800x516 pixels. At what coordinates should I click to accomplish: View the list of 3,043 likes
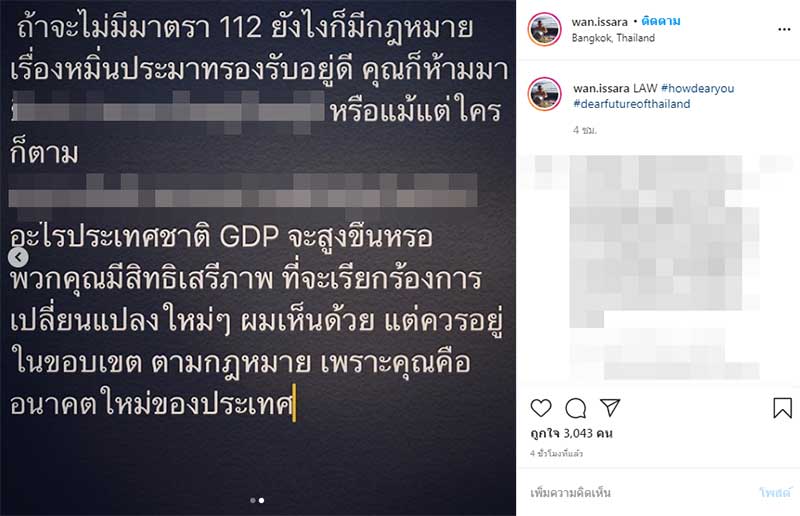pos(571,433)
